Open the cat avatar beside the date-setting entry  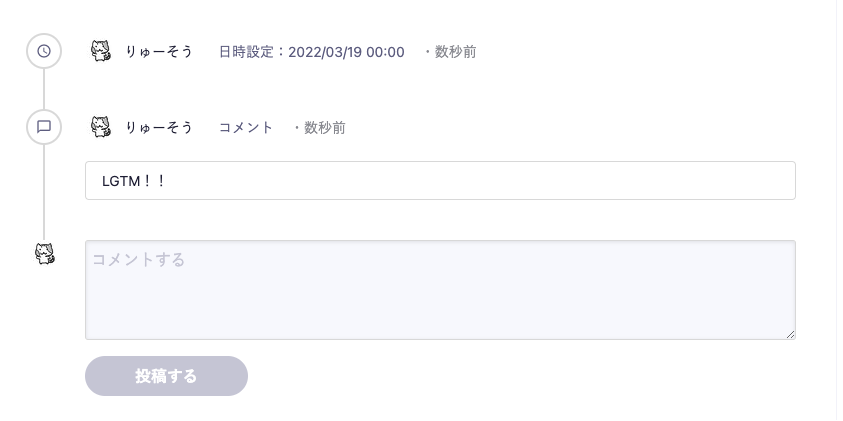click(101, 51)
